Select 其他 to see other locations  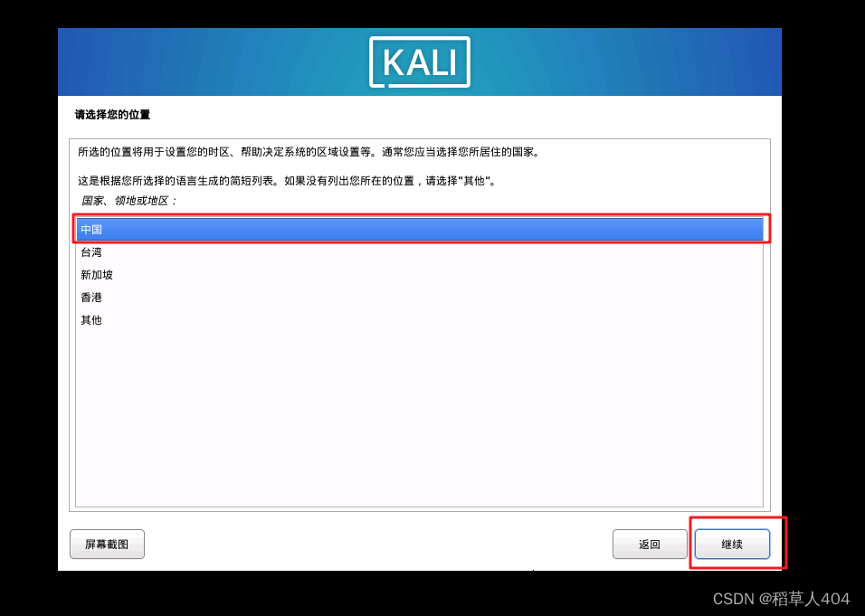tap(419, 320)
